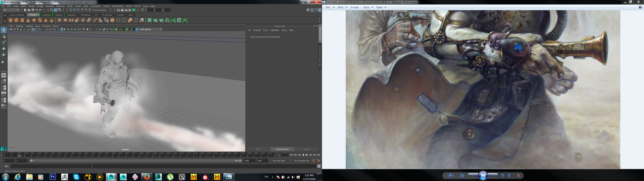Open the nParticles menu

[x=61, y=6]
